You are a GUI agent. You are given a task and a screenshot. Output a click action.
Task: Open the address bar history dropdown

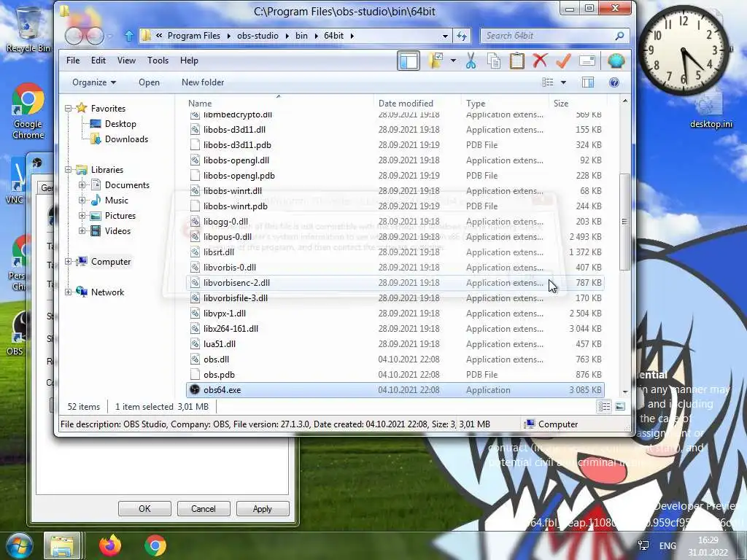coord(445,36)
